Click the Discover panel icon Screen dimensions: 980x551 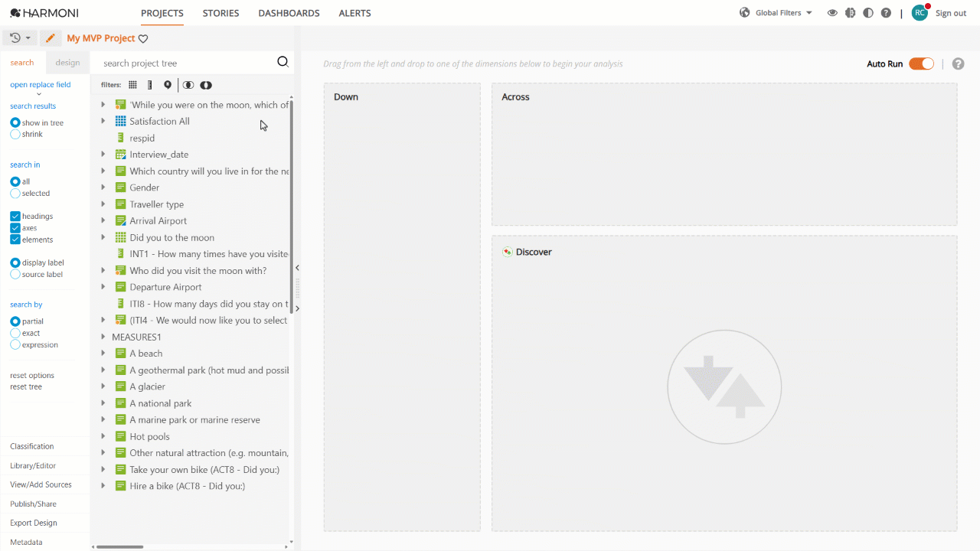click(x=507, y=252)
